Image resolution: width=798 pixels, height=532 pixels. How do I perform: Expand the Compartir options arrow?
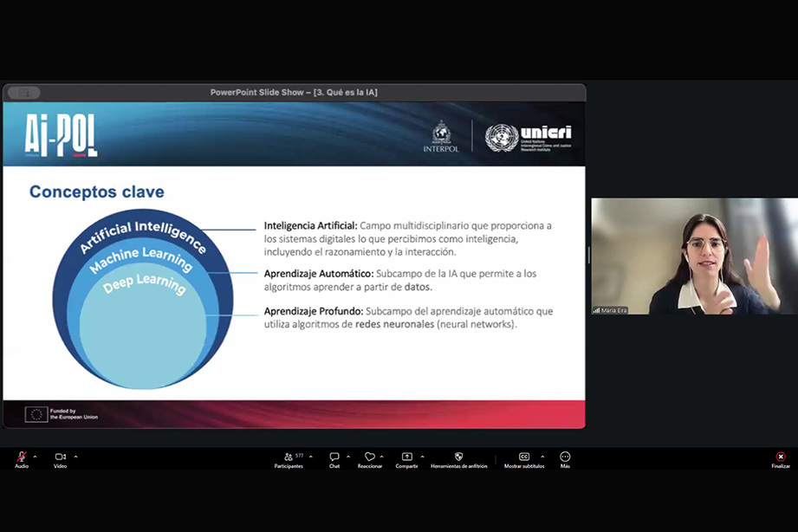(x=422, y=457)
